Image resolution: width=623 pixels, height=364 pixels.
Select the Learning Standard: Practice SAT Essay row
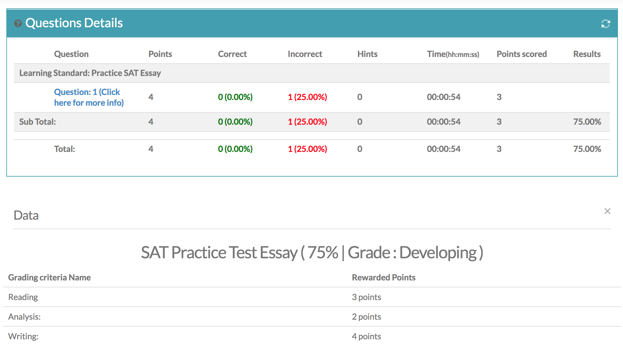(x=312, y=73)
